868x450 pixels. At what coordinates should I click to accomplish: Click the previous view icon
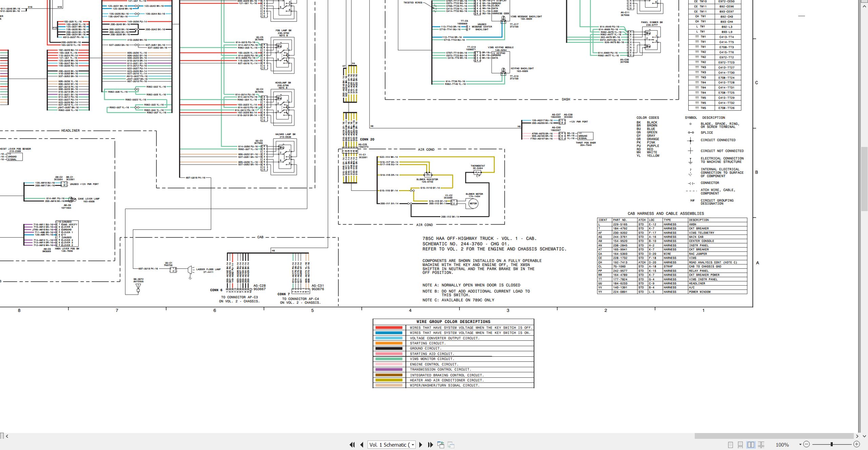[x=441, y=445]
